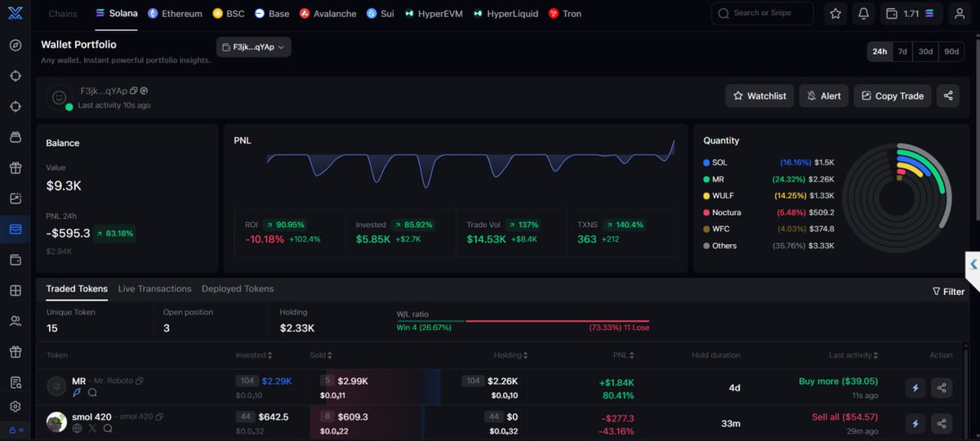Open the grid layout sidebar icon
The height and width of the screenshot is (441, 980).
point(15,291)
